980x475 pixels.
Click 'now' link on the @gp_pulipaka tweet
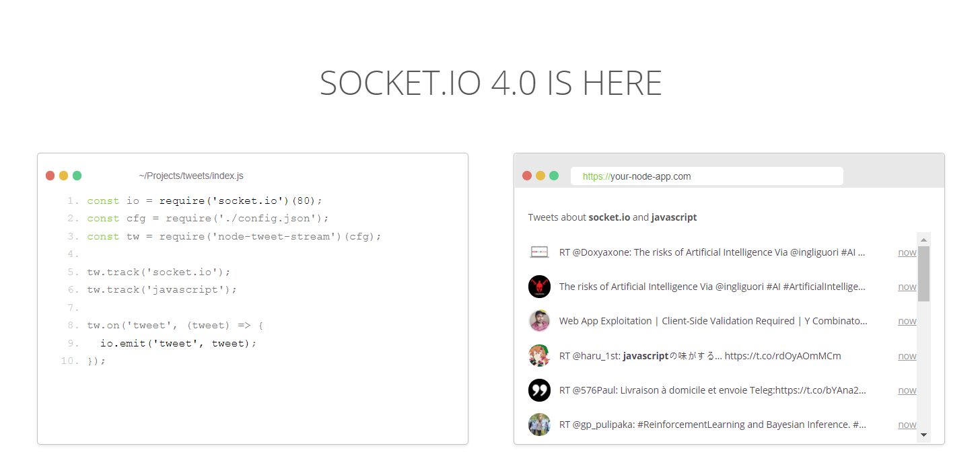point(907,425)
